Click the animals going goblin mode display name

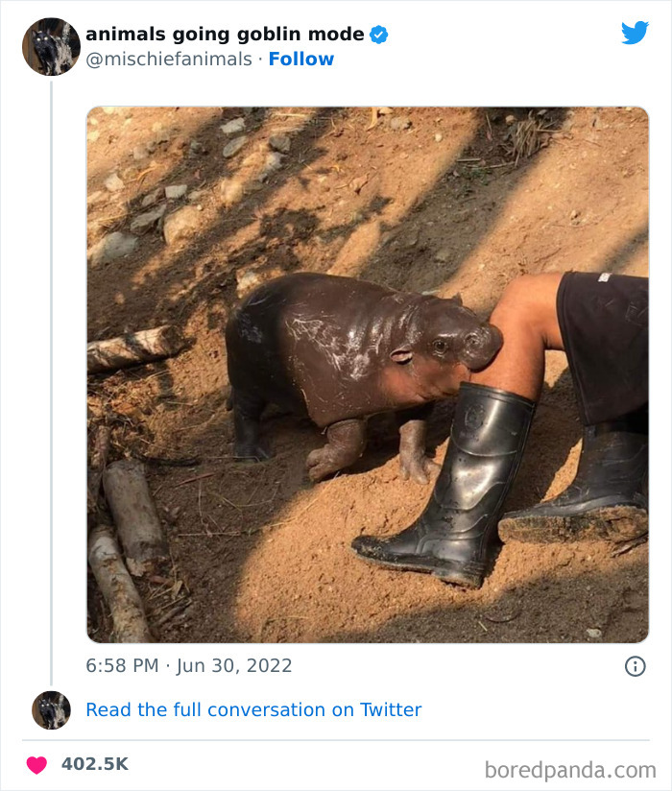click(225, 33)
